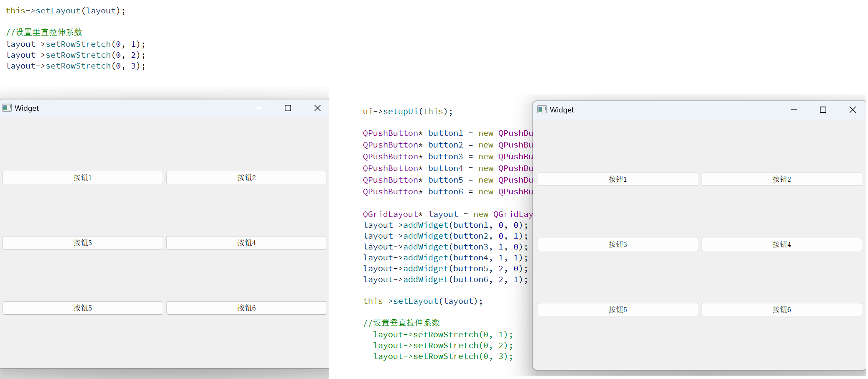Minimize the right Widget window
Viewport: 868px width, 379px height.
[x=794, y=109]
